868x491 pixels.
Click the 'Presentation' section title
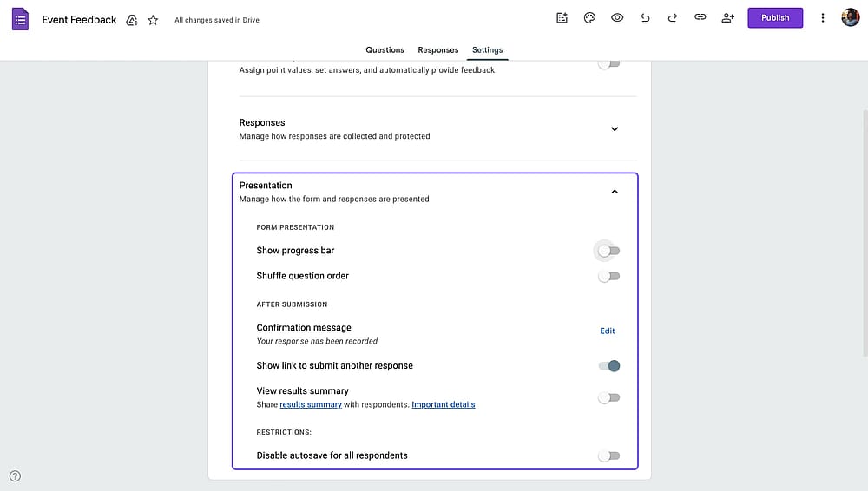[x=266, y=186]
